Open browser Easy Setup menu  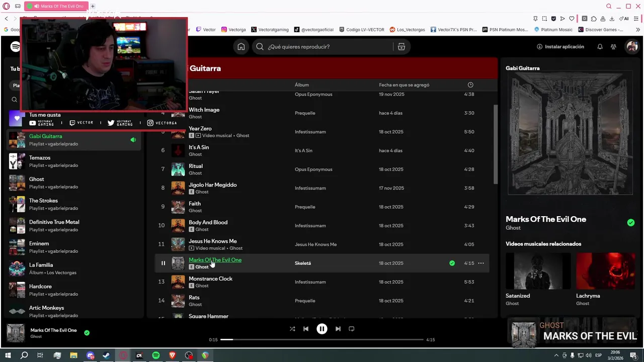pos(636,19)
